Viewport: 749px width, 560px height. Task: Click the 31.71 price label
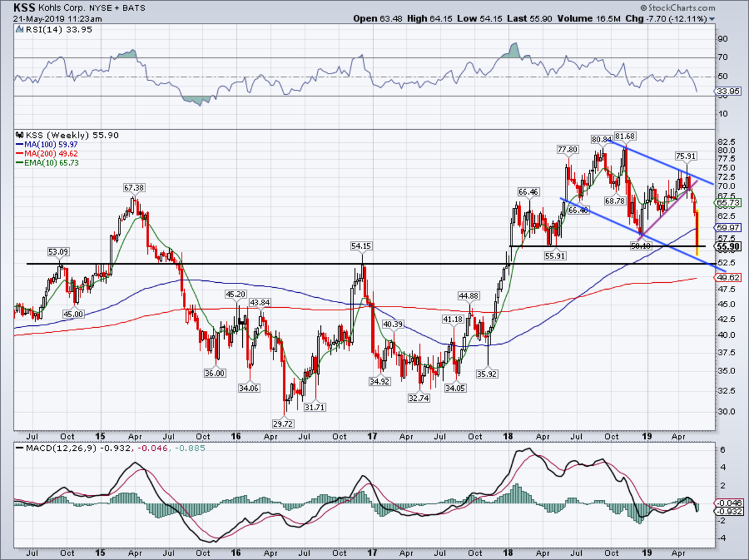click(315, 407)
